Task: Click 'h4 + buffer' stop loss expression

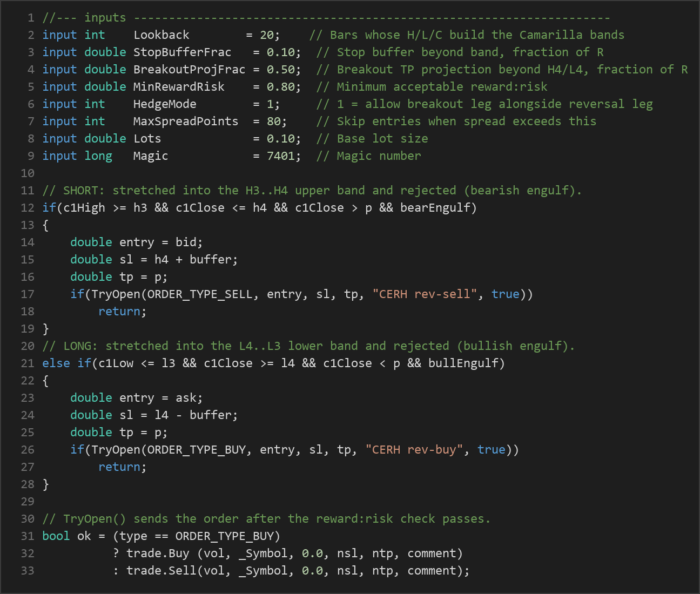Action: pyautogui.click(x=193, y=260)
